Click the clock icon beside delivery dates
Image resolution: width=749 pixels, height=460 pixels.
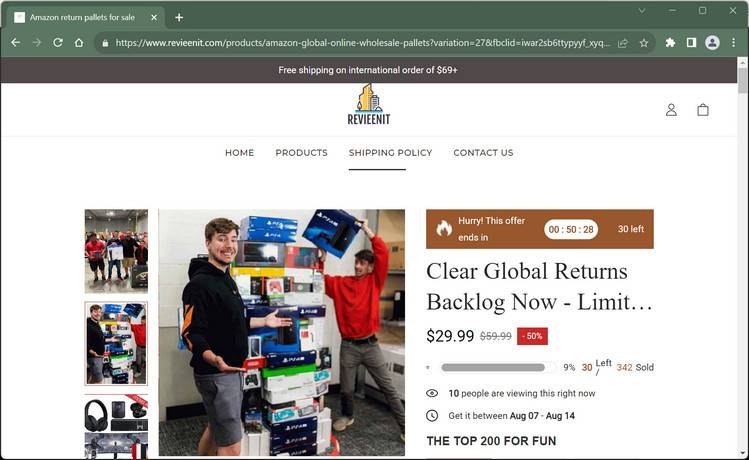[432, 416]
